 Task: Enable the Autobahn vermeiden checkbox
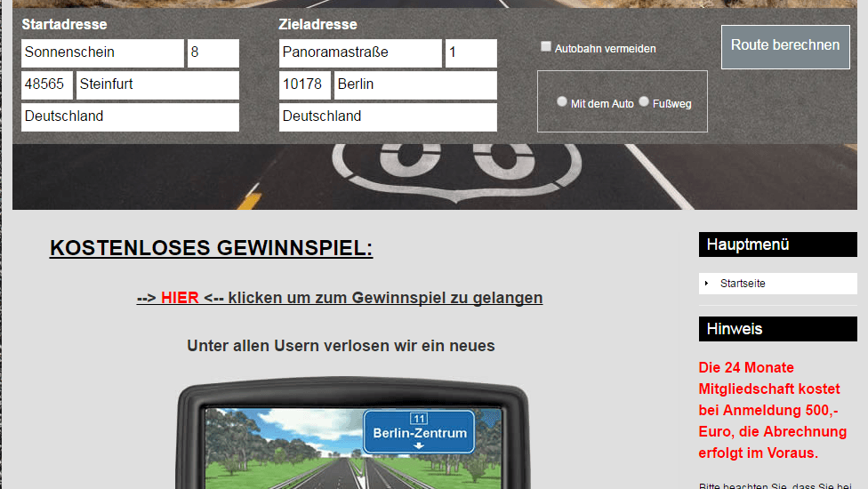pos(546,47)
